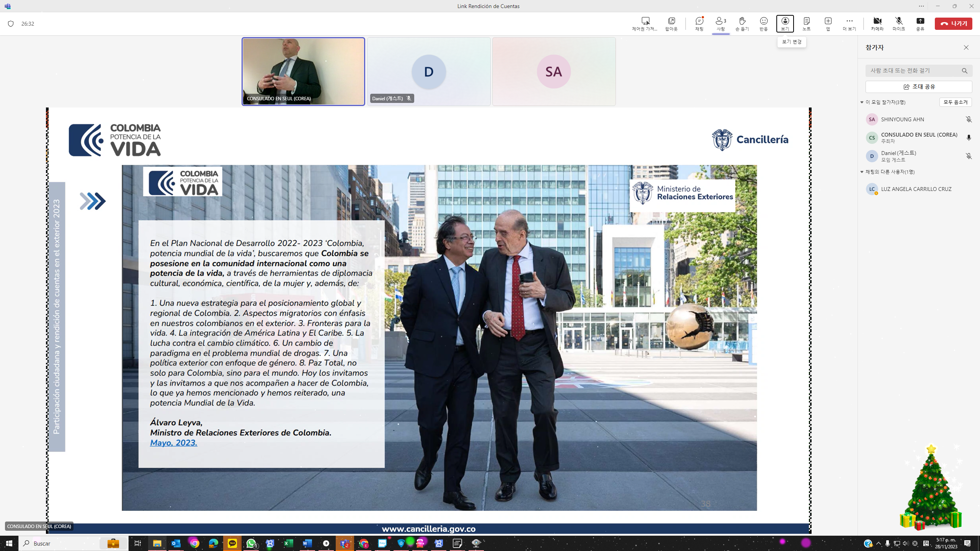Viewport: 980px width, 551px height.
Task: Open meeting notes (노트)
Action: 807,24
